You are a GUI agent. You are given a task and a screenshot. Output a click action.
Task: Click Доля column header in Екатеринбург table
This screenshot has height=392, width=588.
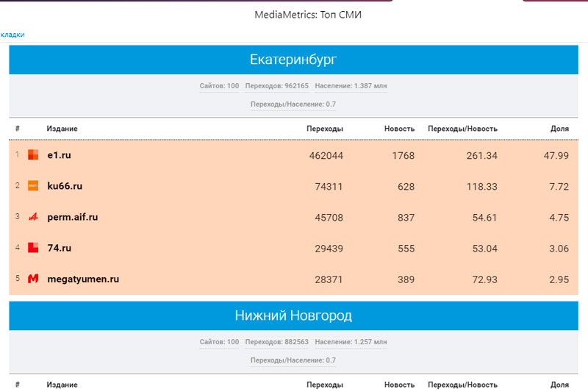(x=559, y=129)
